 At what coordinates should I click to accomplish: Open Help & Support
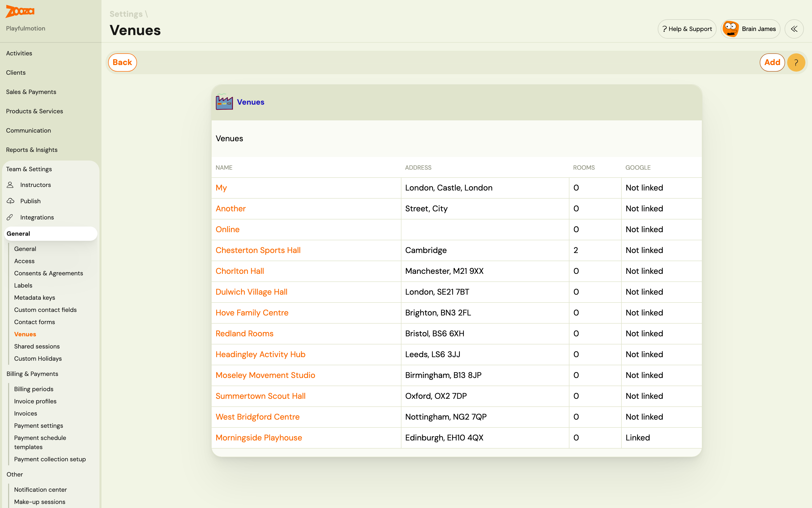pyautogui.click(x=687, y=29)
